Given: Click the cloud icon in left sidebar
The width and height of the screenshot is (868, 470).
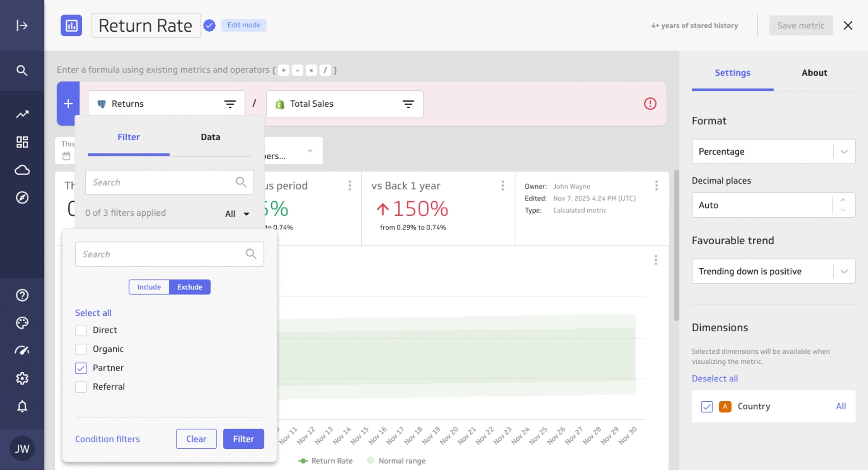Looking at the screenshot, I should click(x=22, y=170).
